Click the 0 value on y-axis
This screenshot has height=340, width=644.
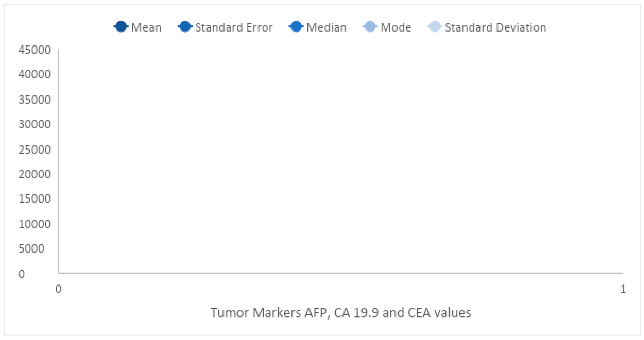click(22, 274)
